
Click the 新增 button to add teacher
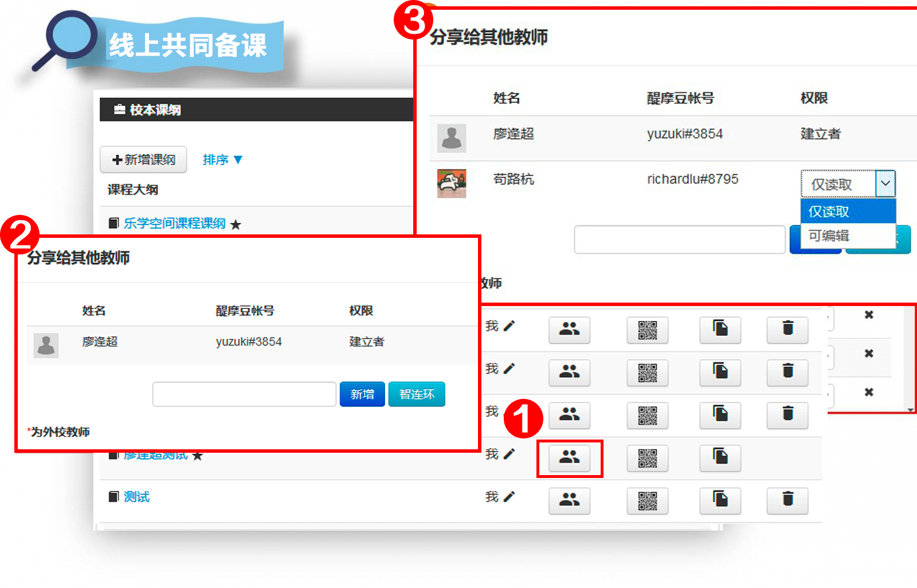point(362,394)
